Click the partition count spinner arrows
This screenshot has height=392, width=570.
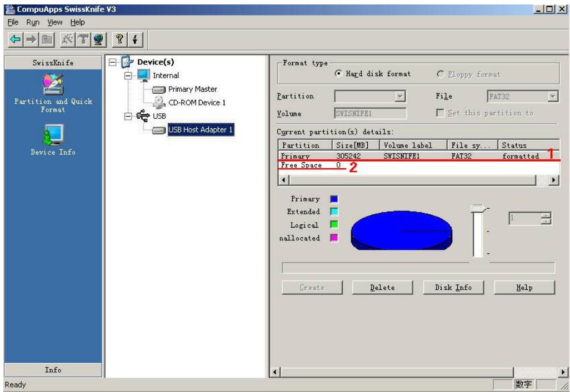pyautogui.click(x=546, y=218)
